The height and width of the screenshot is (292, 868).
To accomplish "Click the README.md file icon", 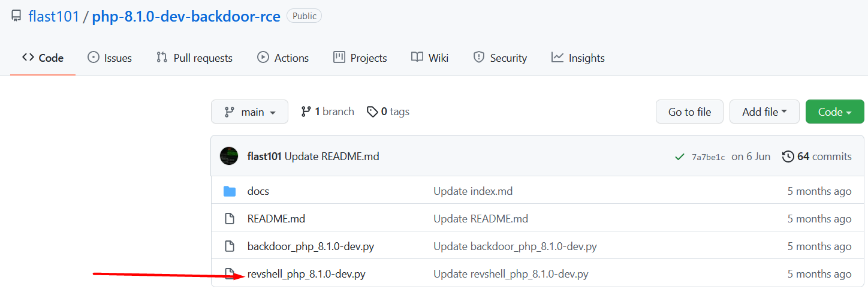I will click(229, 219).
